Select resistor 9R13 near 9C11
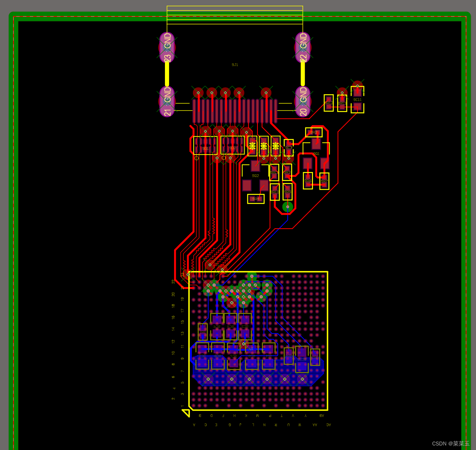The height and width of the screenshot is (450, 476). tap(342, 103)
